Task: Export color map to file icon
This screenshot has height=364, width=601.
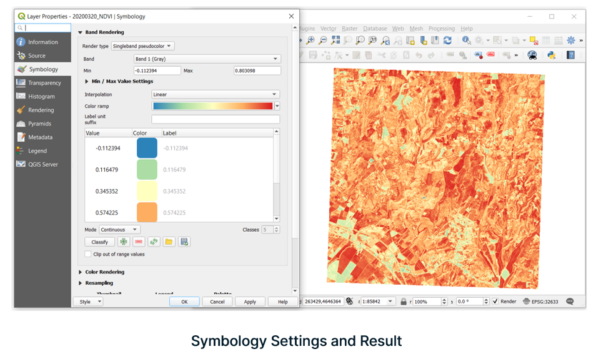Action: click(x=184, y=242)
